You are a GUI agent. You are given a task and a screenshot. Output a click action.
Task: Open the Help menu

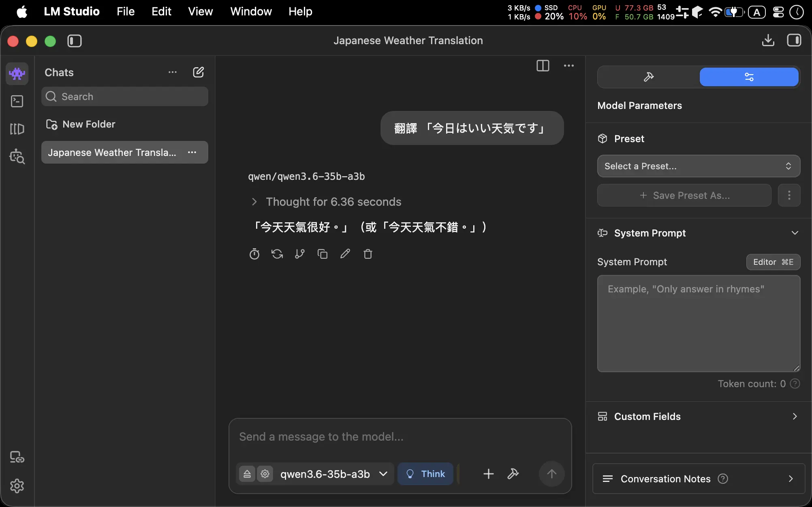click(x=300, y=11)
